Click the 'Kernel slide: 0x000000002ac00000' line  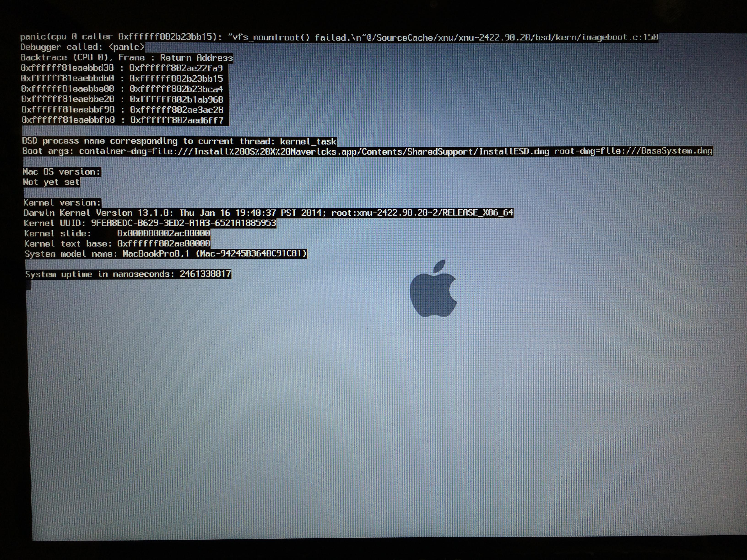click(117, 233)
